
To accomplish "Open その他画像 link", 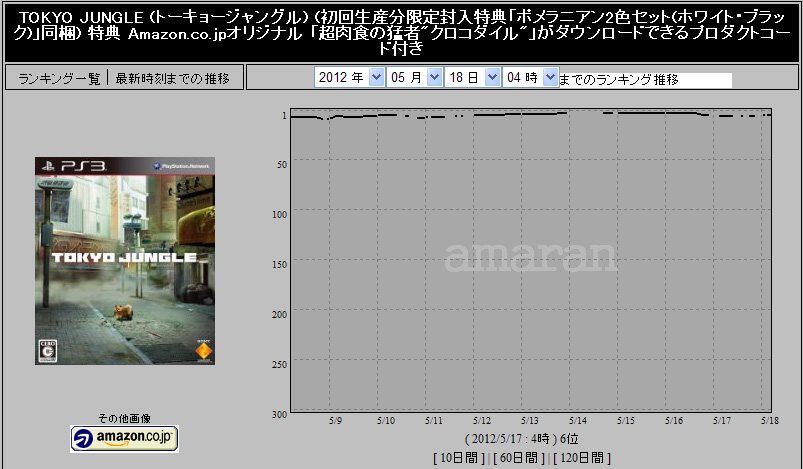I will pos(124,418).
